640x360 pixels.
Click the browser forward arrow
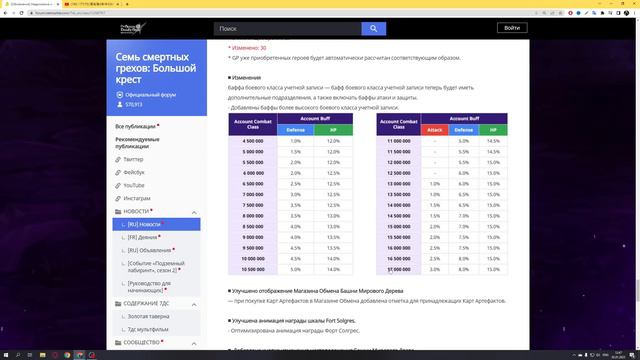point(13,13)
